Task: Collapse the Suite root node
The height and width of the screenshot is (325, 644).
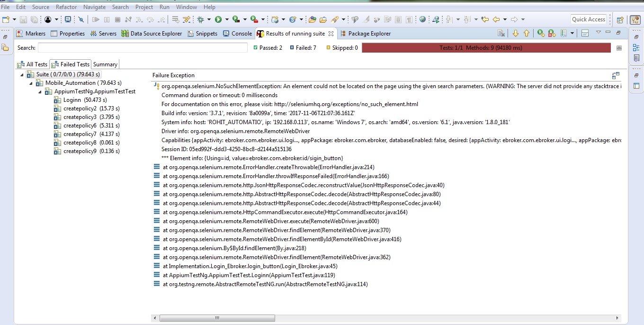Action: tap(21, 74)
